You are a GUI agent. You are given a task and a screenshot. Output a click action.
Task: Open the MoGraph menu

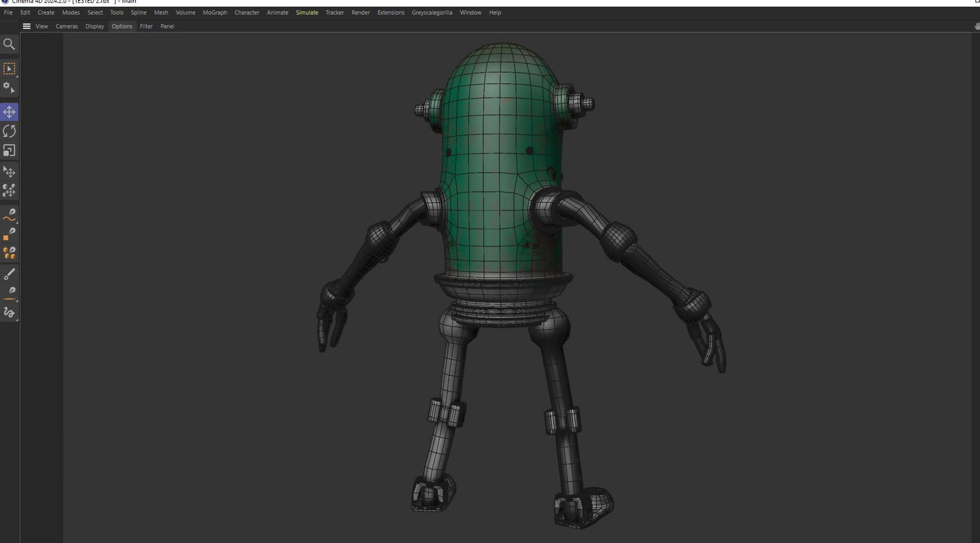click(x=215, y=13)
